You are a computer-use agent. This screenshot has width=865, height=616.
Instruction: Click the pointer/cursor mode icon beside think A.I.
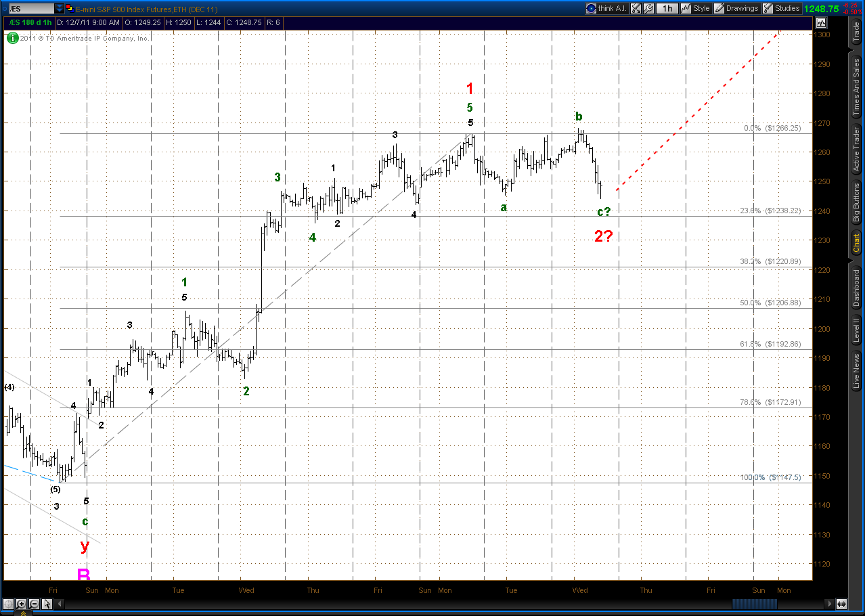(636, 8)
